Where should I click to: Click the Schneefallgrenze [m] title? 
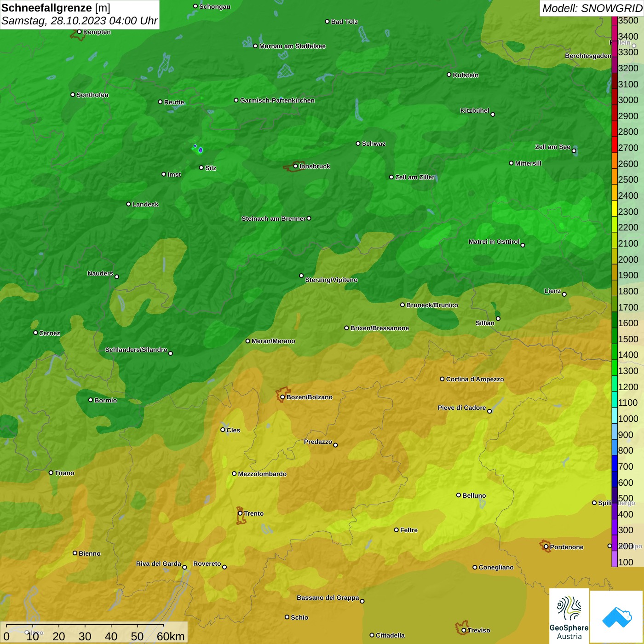pyautogui.click(x=56, y=8)
